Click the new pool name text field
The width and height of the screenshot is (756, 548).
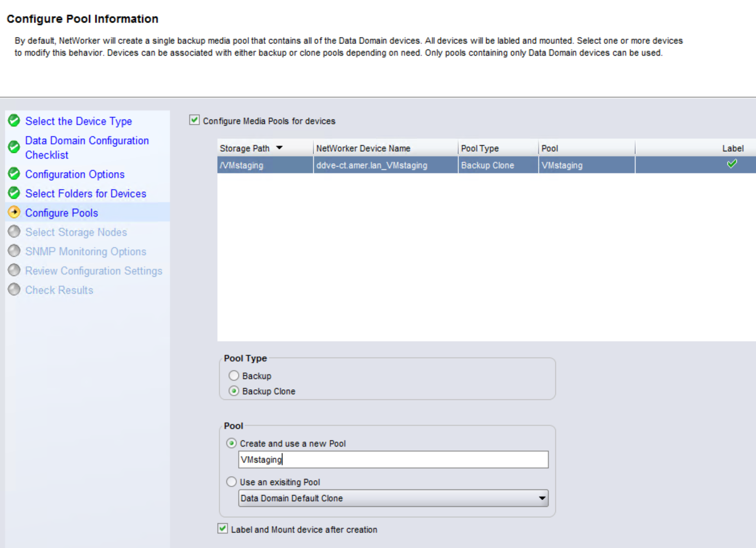point(393,460)
